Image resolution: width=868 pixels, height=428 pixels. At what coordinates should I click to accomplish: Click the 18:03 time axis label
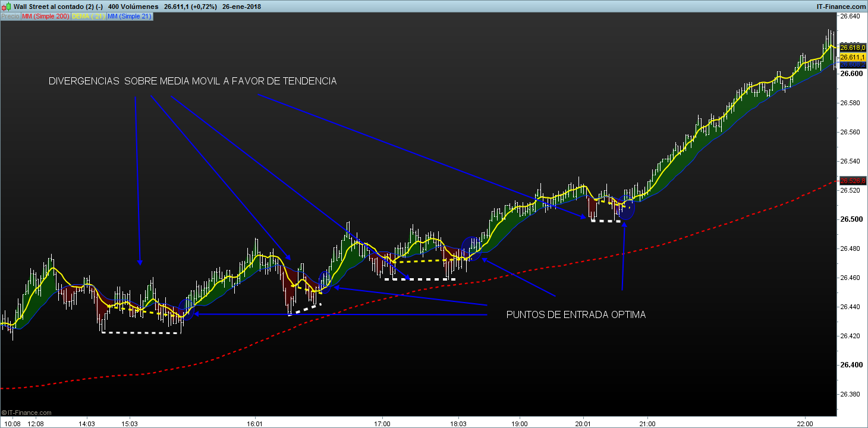pyautogui.click(x=458, y=423)
